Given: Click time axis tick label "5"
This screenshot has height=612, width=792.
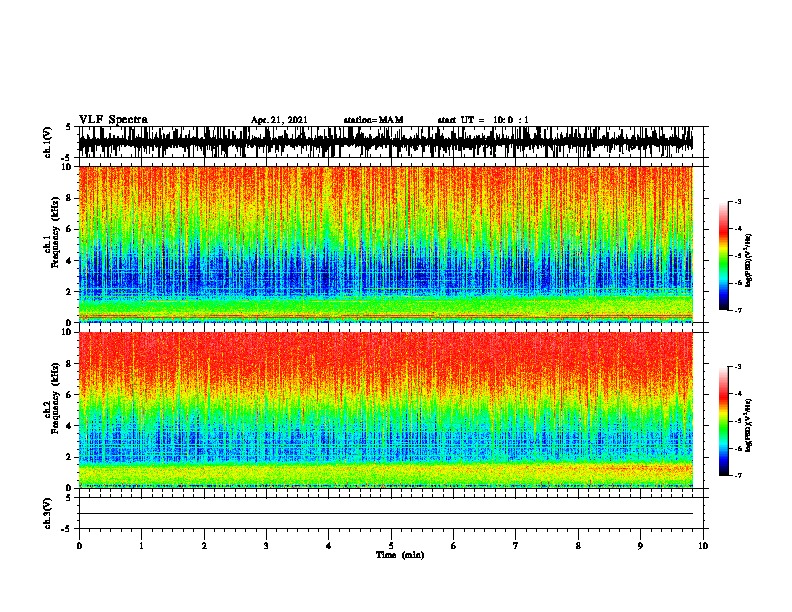Looking at the screenshot, I should coord(391,546).
